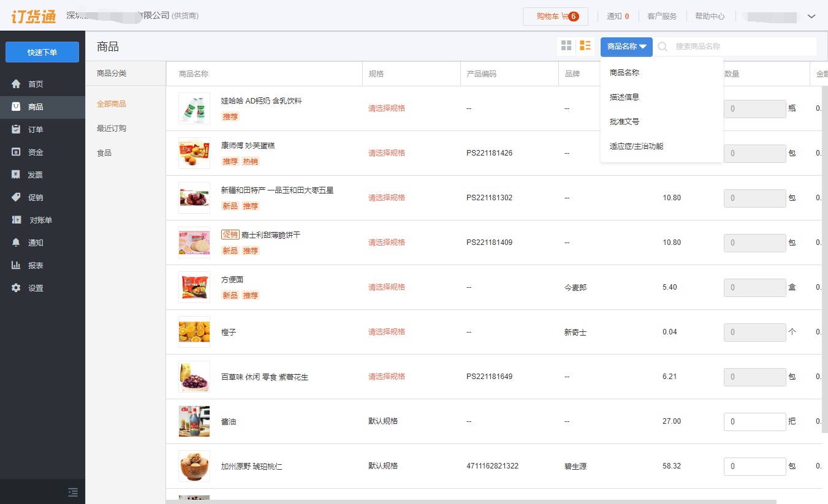Open the 发票 invoice sidebar icon
This screenshot has height=504, width=828.
pos(16,175)
